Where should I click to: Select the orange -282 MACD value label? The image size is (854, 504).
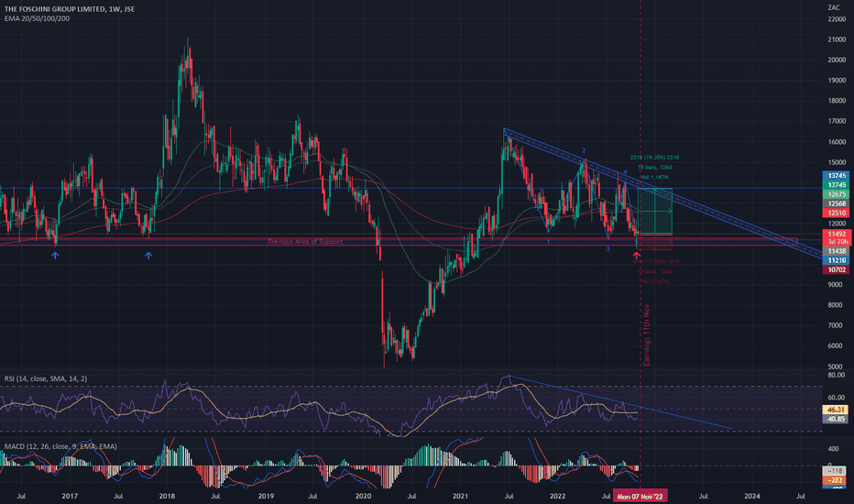point(835,480)
